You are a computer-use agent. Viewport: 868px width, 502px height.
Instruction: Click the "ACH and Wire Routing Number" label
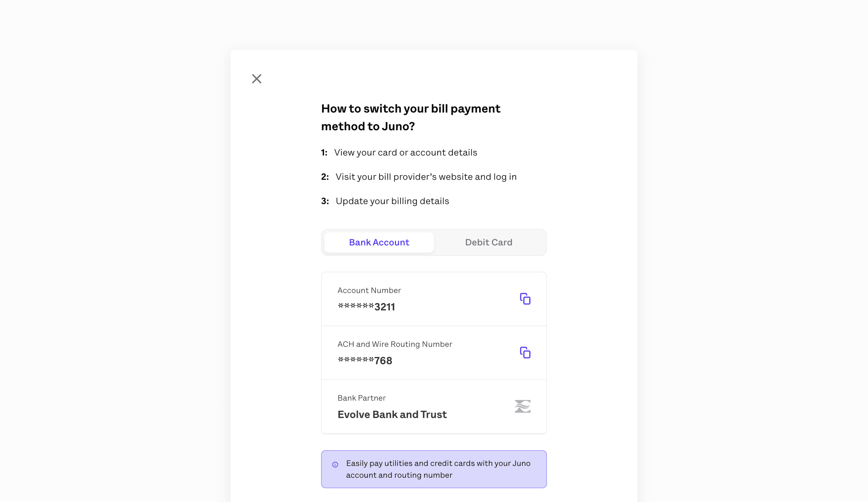click(395, 344)
